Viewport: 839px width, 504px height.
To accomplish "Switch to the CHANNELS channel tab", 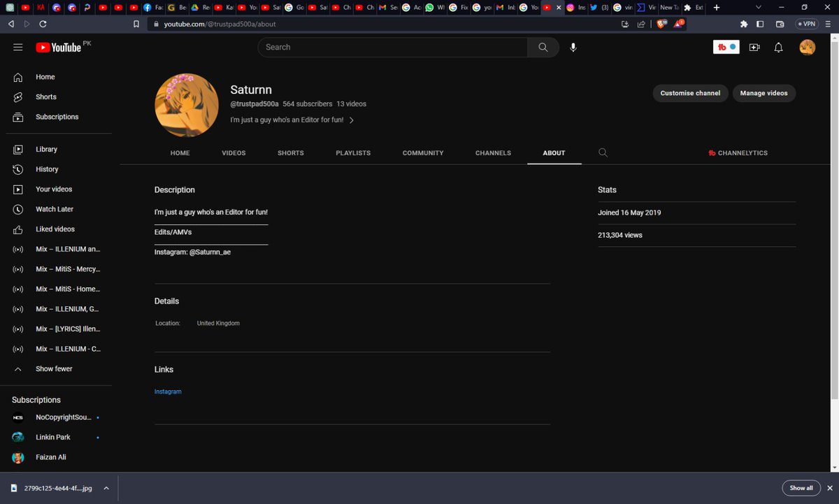I will tap(493, 153).
